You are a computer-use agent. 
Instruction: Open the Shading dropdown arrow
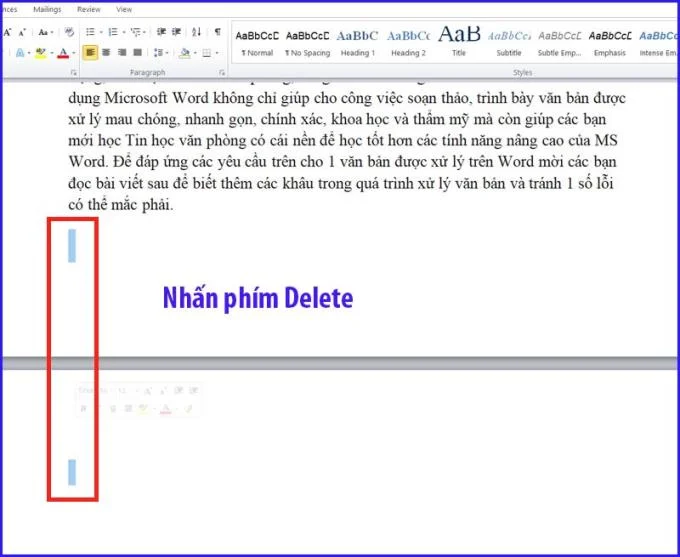(195, 53)
